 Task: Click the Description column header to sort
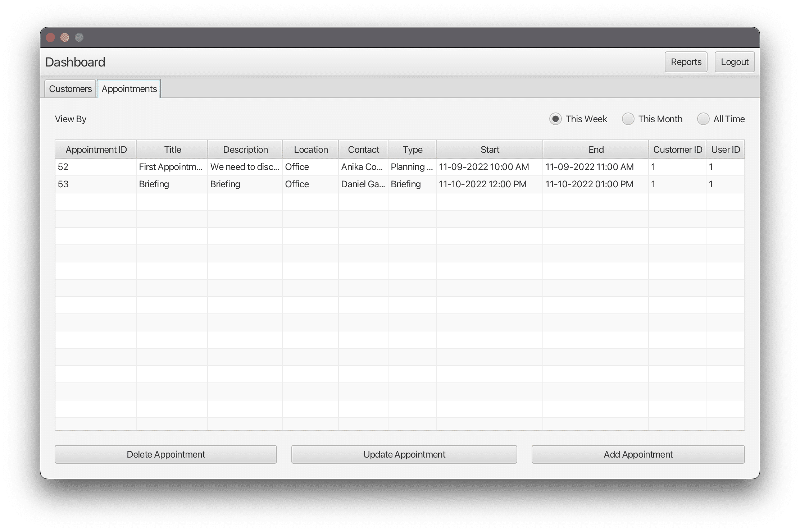pos(245,150)
